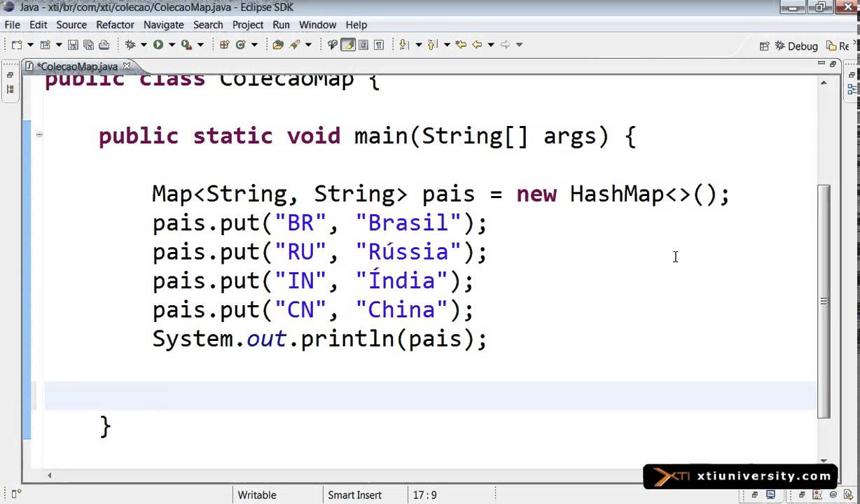860x504 pixels.
Task: Open the Refactor menu
Action: click(115, 24)
